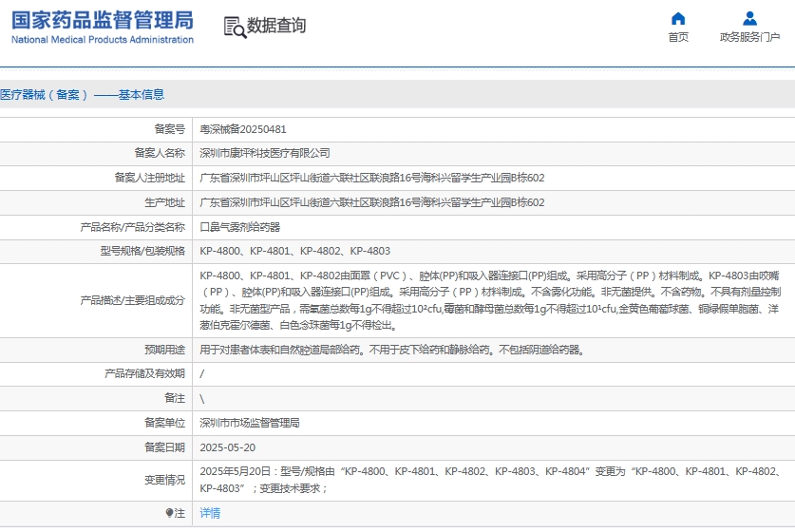The width and height of the screenshot is (795, 532).
Task: Select the 医疗器械(备案)基本信息 section header
Action: pos(82,94)
